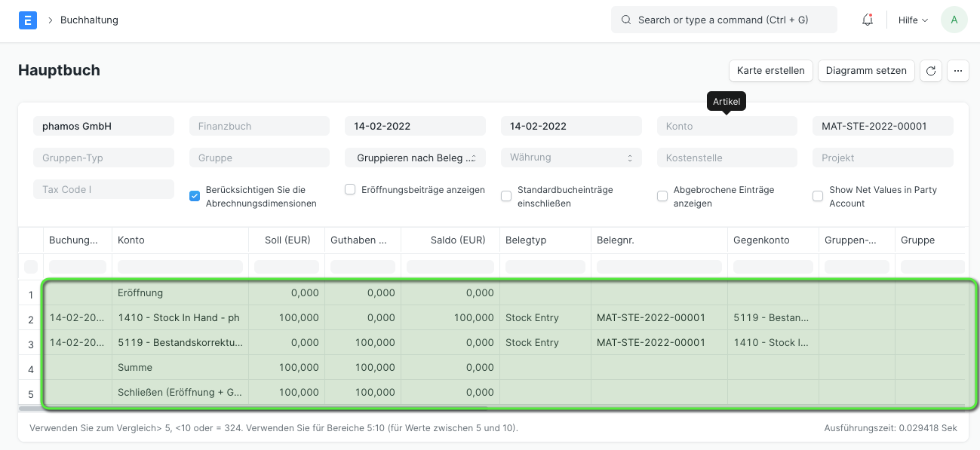The width and height of the screenshot is (980, 450).
Task: Select the "Schließen (Eröffnung + G..." cell
Action: tap(180, 392)
